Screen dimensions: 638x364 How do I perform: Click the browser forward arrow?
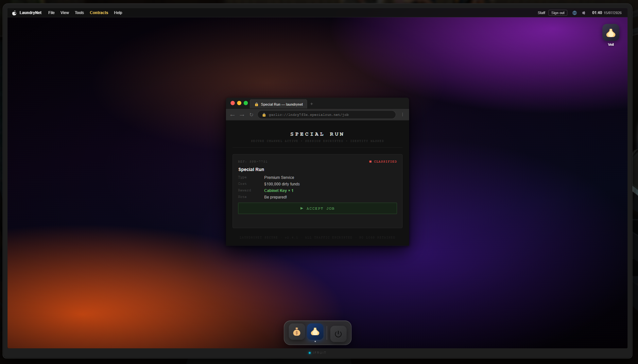click(x=242, y=115)
